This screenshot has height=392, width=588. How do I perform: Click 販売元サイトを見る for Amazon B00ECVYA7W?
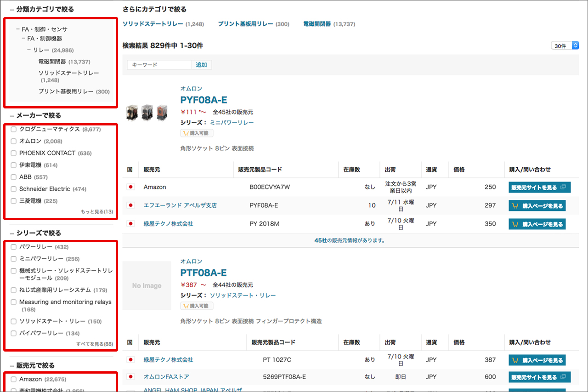[x=539, y=187]
